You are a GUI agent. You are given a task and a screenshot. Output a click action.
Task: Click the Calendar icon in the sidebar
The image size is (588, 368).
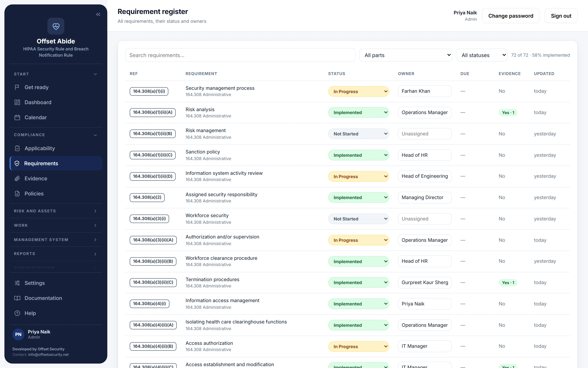tap(17, 117)
